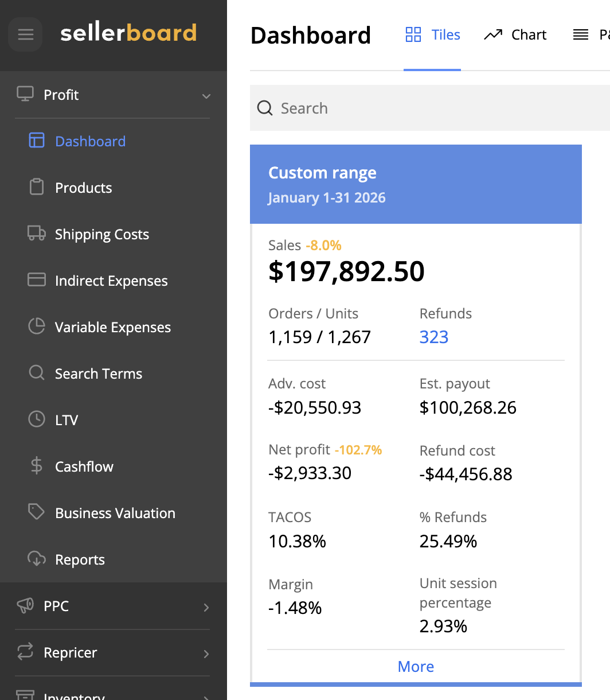The image size is (610, 700).
Task: Open Indirect Expenses
Action: tap(111, 281)
